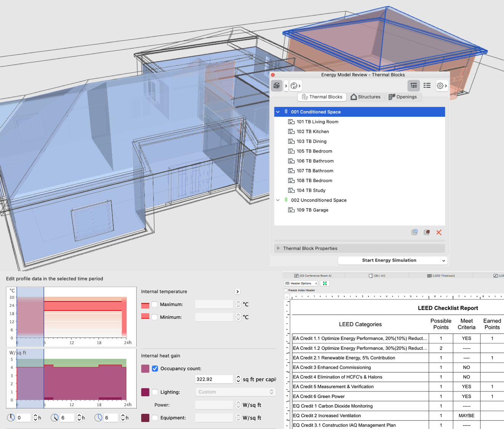
Task: Click the blue marker of 001 Conditioned Space
Action: [x=286, y=112]
